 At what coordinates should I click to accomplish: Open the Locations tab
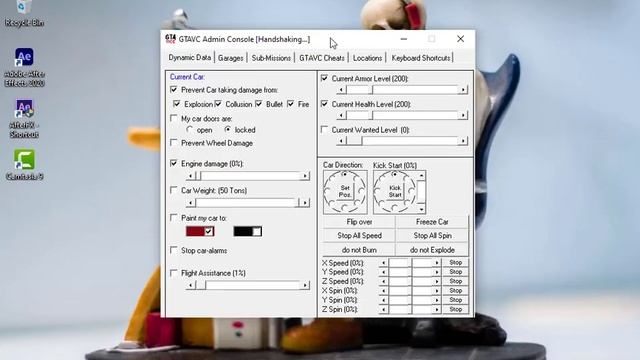(367, 58)
